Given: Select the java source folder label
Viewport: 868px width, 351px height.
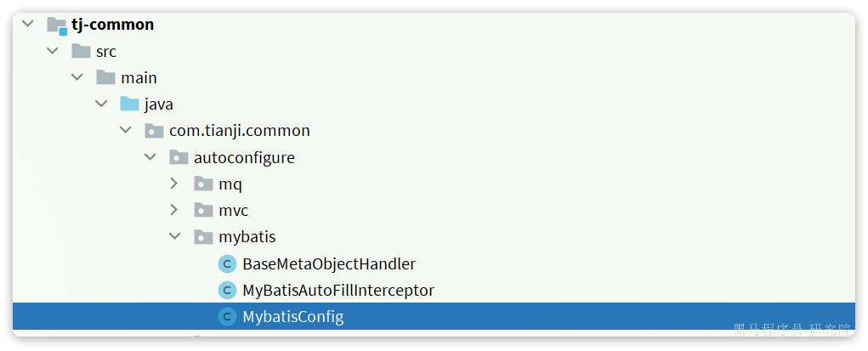Looking at the screenshot, I should pos(159,105).
